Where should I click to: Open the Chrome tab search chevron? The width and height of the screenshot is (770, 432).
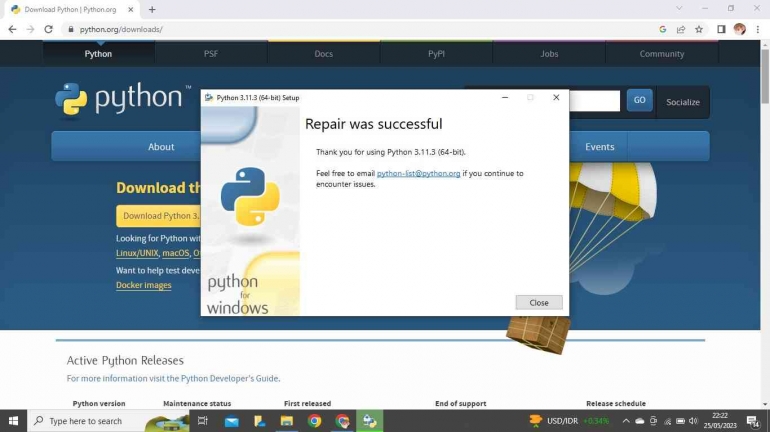point(679,8)
